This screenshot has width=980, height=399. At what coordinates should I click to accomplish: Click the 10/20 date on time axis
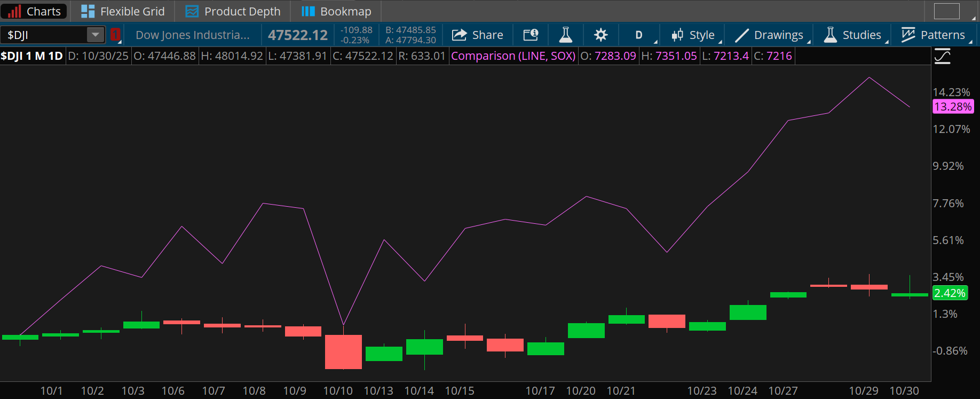581,391
